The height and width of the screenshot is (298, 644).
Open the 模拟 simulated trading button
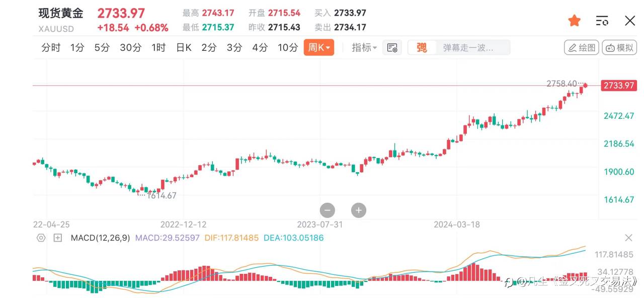[619, 48]
